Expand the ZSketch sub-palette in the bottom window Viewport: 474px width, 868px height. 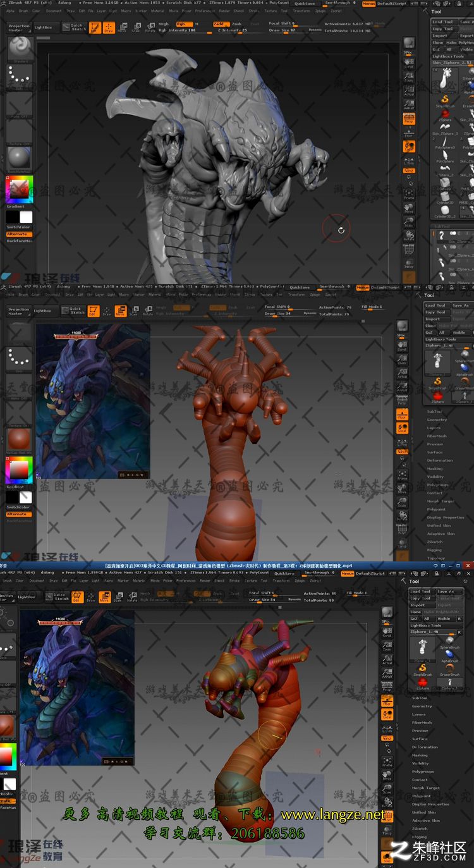420,828
